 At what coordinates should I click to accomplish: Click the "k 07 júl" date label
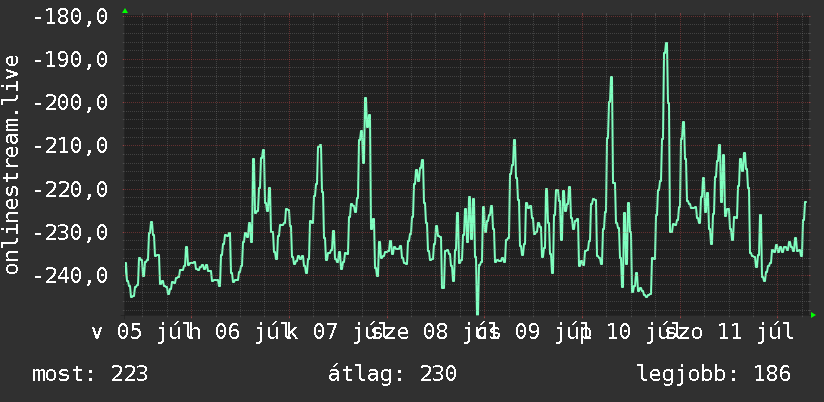[x=337, y=333]
